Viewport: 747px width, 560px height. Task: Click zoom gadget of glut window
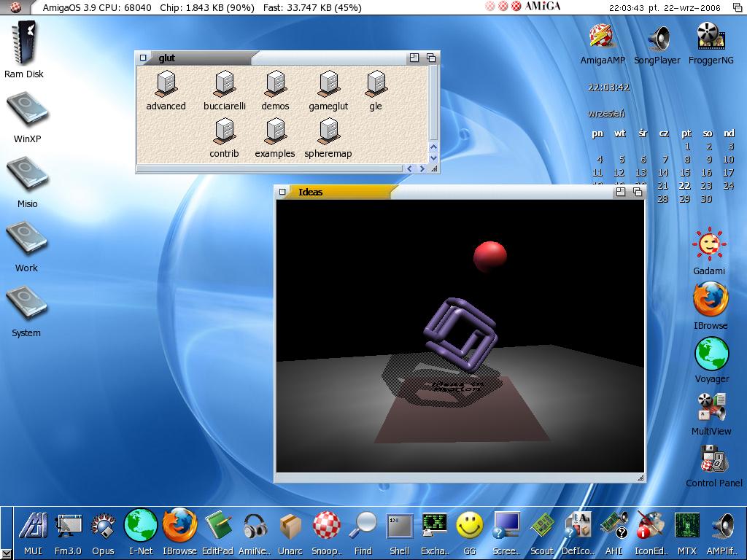point(414,58)
